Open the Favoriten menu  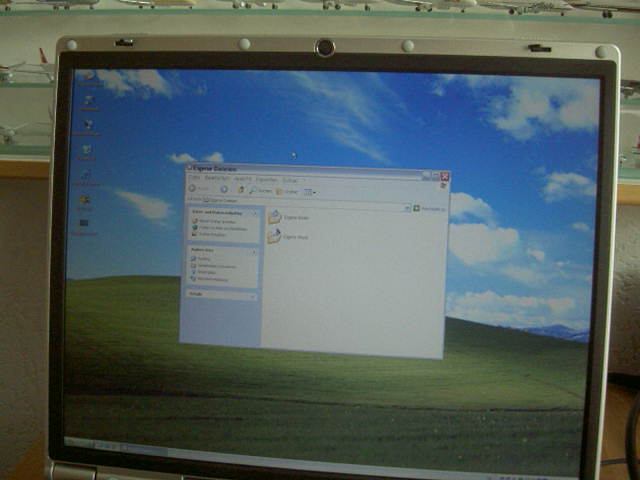267,179
